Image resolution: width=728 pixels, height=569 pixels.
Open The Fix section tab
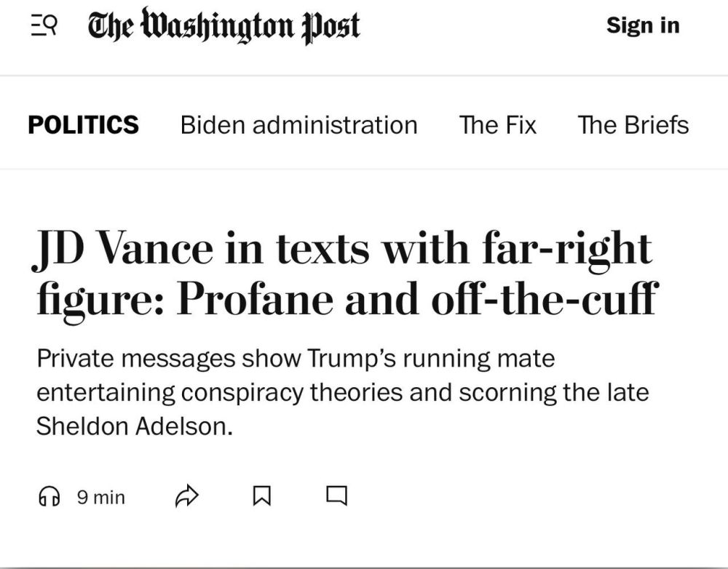[496, 125]
